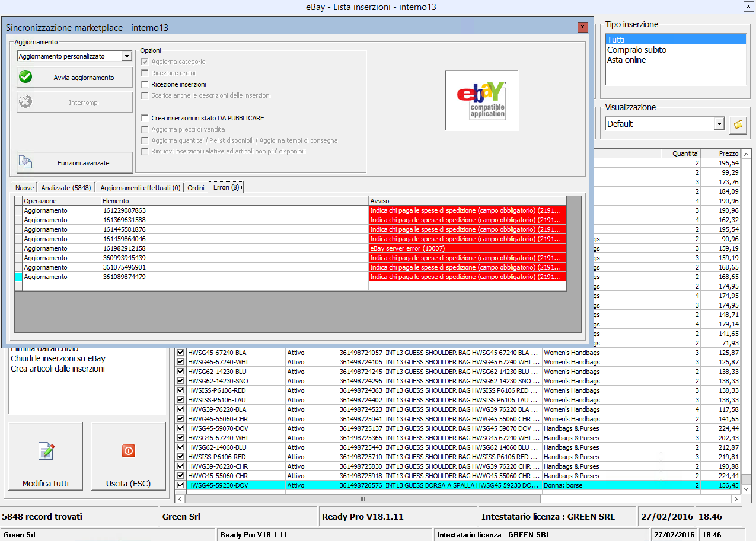Screen dimensions: 756x541
Task: Uncheck the HWSG62-14230-BLU row checkbox
Action: coord(181,372)
